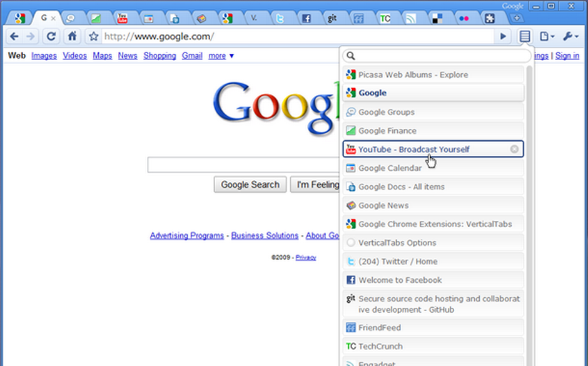Open a new tab with the plus button
Screen dimensions: 588x366
click(517, 18)
